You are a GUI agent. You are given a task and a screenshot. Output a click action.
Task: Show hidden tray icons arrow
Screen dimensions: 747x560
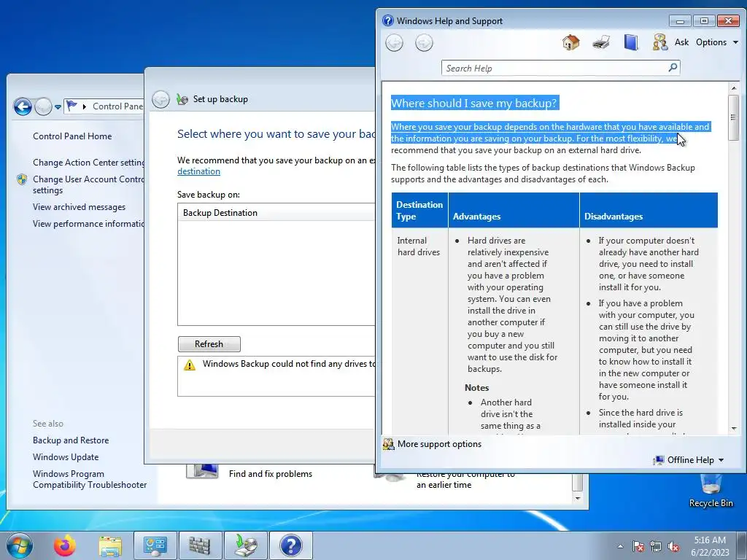pos(620,546)
